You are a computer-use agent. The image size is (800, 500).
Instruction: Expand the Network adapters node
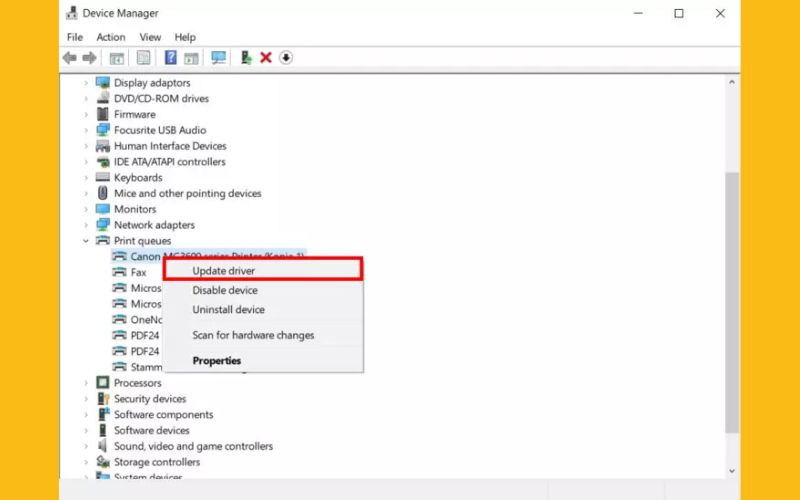point(87,225)
